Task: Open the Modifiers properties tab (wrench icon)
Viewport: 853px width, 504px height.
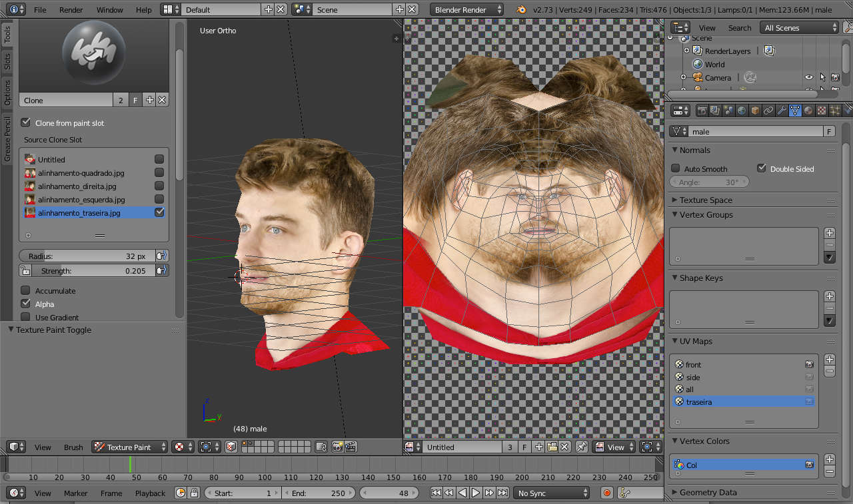Action: pyautogui.click(x=781, y=111)
